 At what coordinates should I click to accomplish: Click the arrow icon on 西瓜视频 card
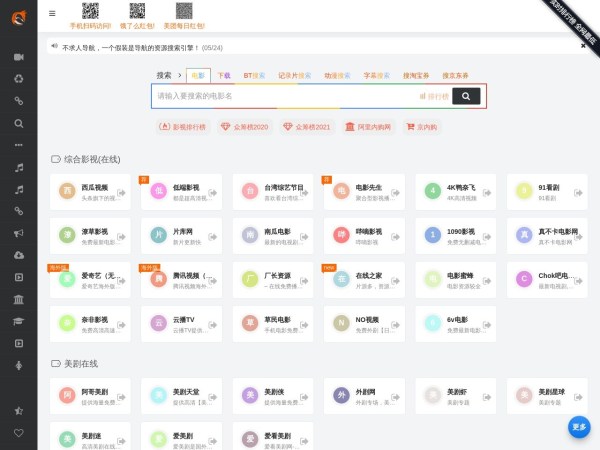124,191
